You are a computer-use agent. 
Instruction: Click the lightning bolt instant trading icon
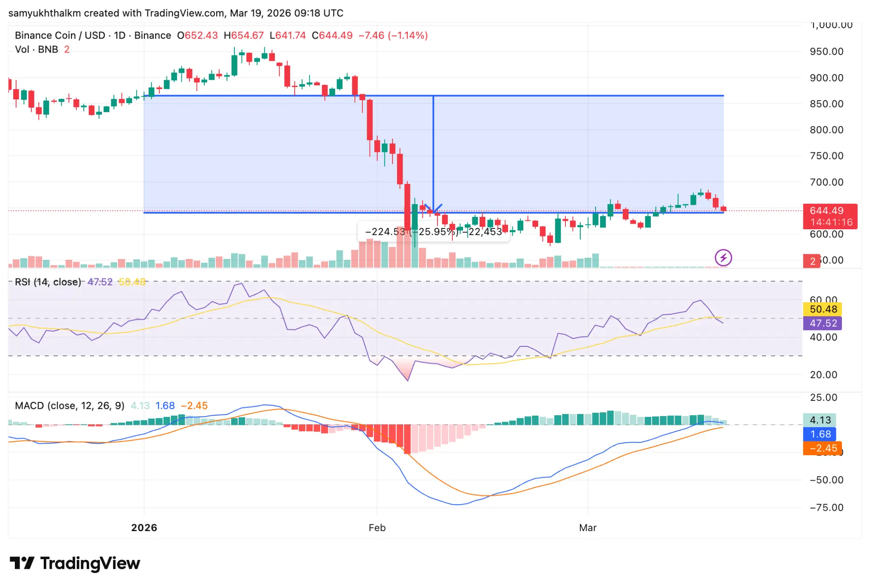pyautogui.click(x=723, y=258)
